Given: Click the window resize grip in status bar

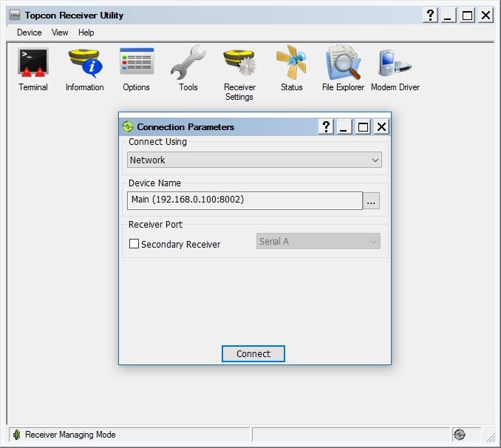Looking at the screenshot, I should [x=491, y=437].
